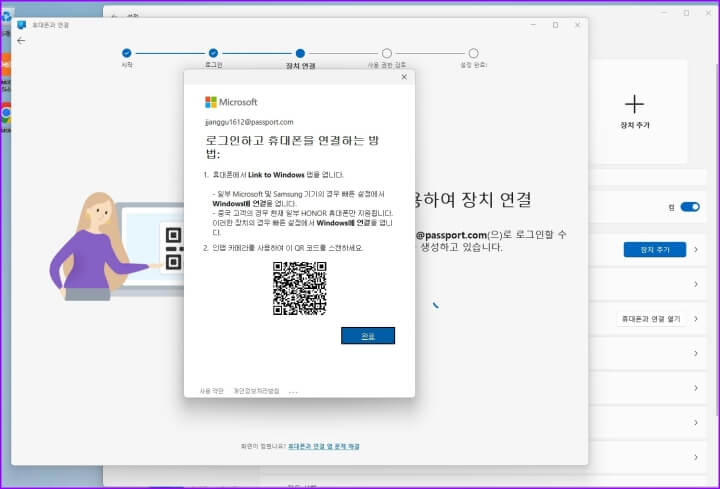Go back using the Phone Link back arrow
This screenshot has width=720, height=489.
pyautogui.click(x=21, y=41)
